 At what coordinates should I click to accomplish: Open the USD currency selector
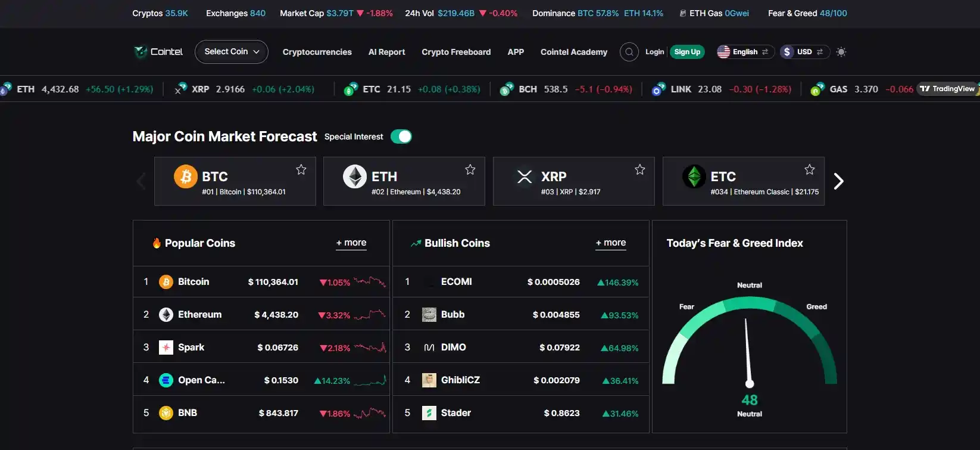pos(805,52)
